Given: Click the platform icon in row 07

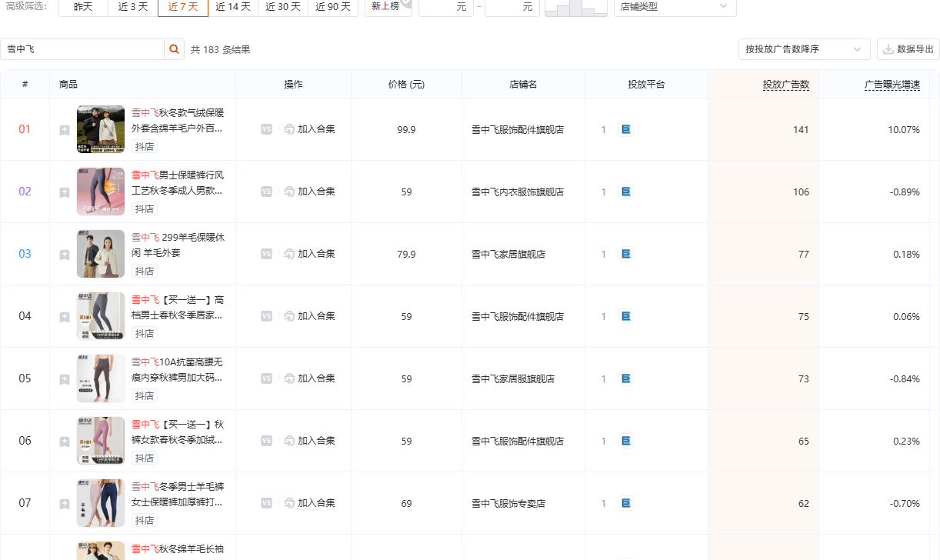Looking at the screenshot, I should pos(626,503).
